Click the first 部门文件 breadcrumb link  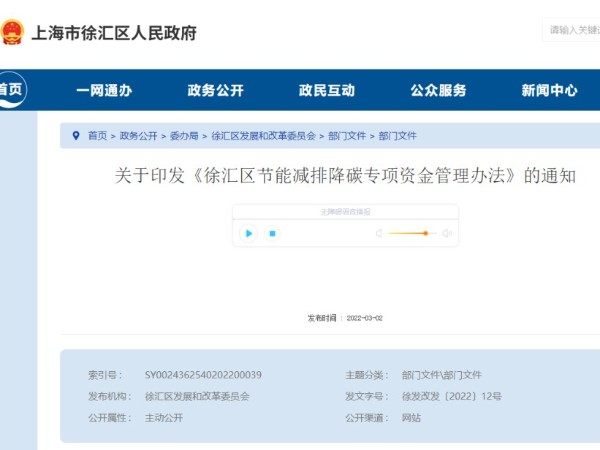pos(347,136)
